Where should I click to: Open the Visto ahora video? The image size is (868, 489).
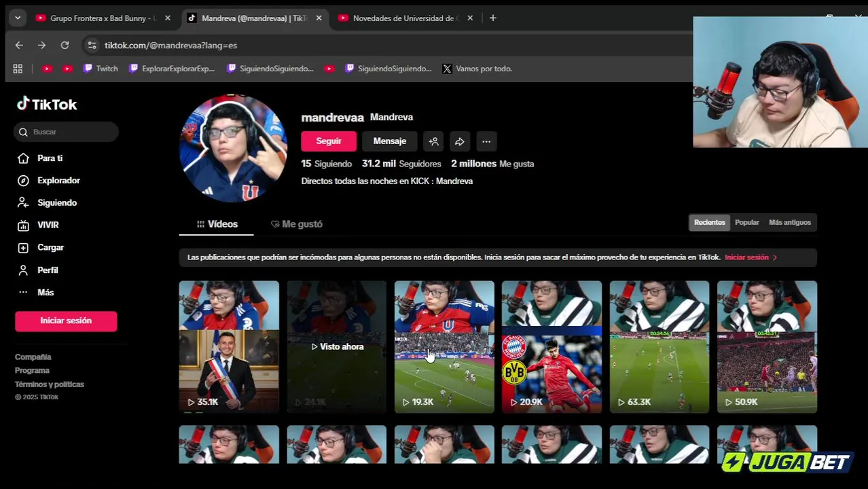coord(337,346)
